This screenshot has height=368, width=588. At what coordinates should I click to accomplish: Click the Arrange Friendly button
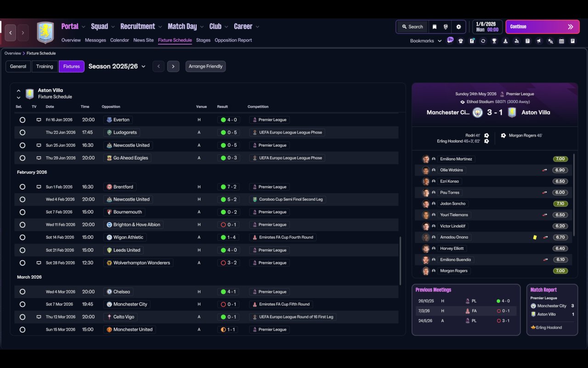205,66
